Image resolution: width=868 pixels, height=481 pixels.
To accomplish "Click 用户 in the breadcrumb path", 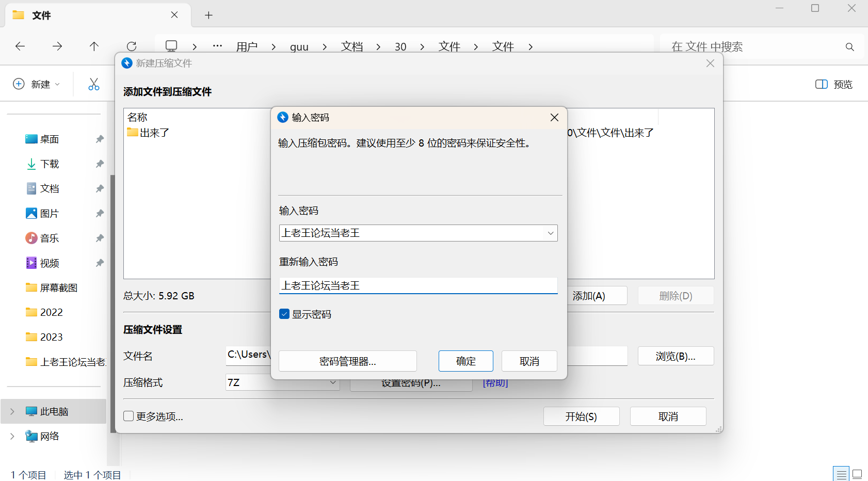I will (247, 47).
